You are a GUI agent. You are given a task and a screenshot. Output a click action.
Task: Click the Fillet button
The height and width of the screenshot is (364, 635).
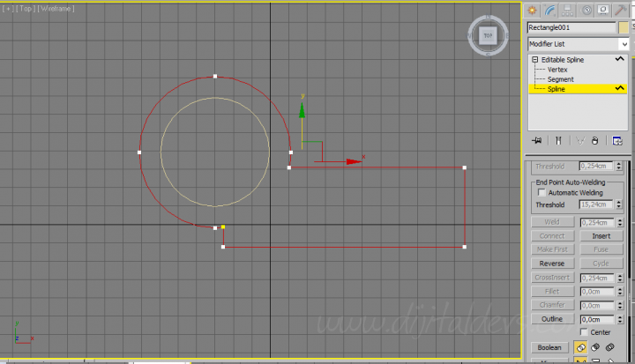[x=552, y=291]
